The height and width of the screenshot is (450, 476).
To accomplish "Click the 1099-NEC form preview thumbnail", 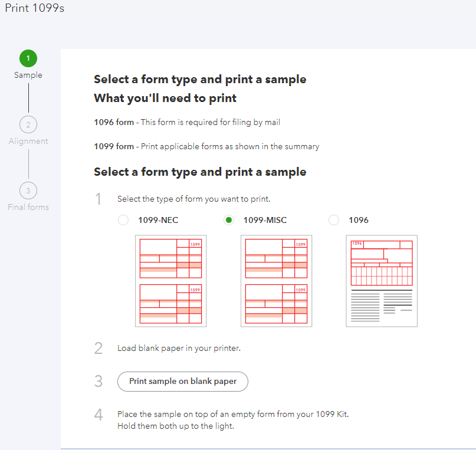I will (171, 281).
